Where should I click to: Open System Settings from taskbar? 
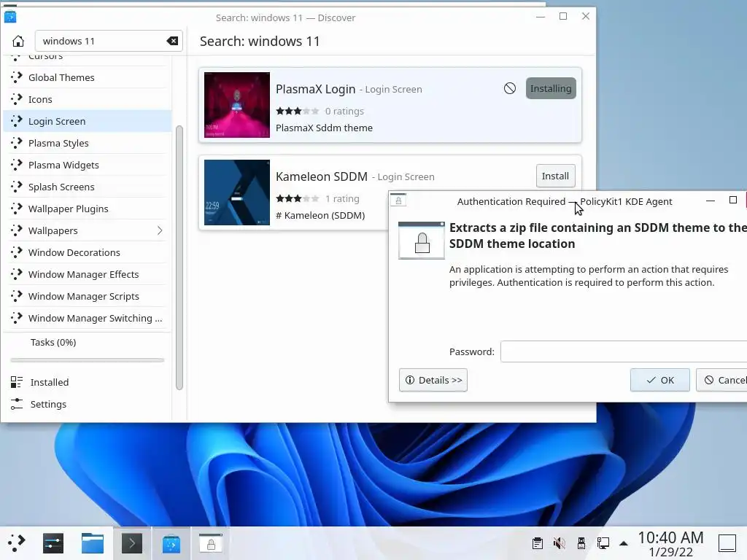tap(53, 542)
